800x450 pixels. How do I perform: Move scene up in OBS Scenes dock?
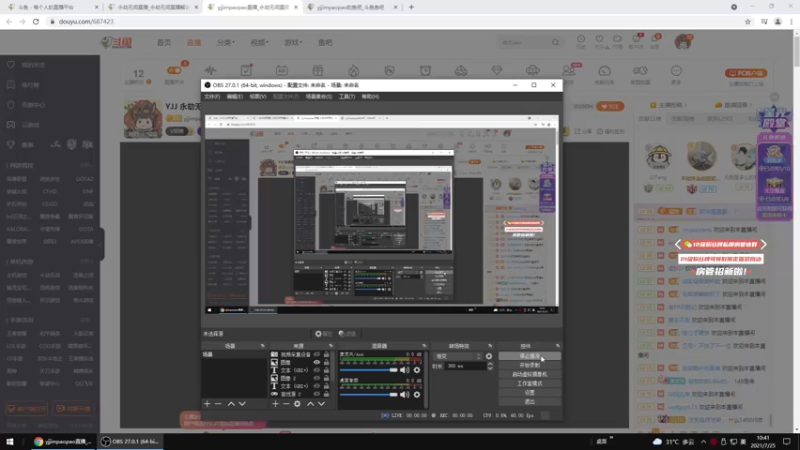click(231, 404)
